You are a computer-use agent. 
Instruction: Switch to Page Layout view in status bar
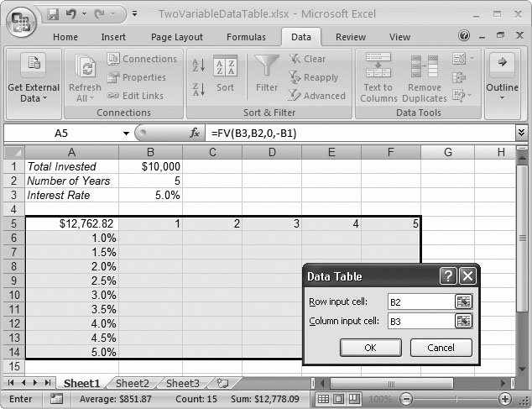337,399
